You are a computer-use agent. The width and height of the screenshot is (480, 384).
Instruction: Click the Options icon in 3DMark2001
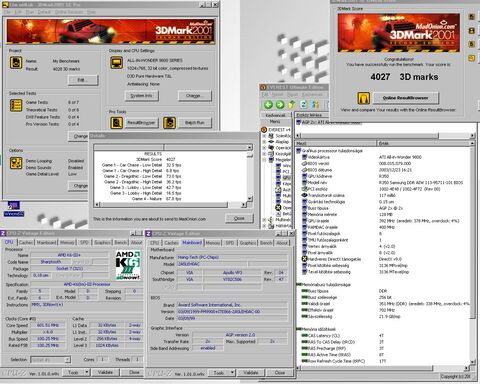pos(16,163)
